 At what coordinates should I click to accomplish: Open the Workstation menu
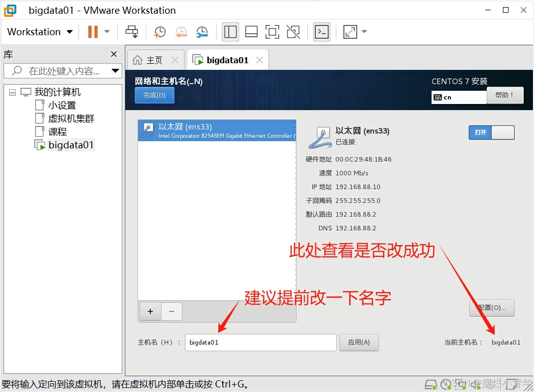coord(40,32)
